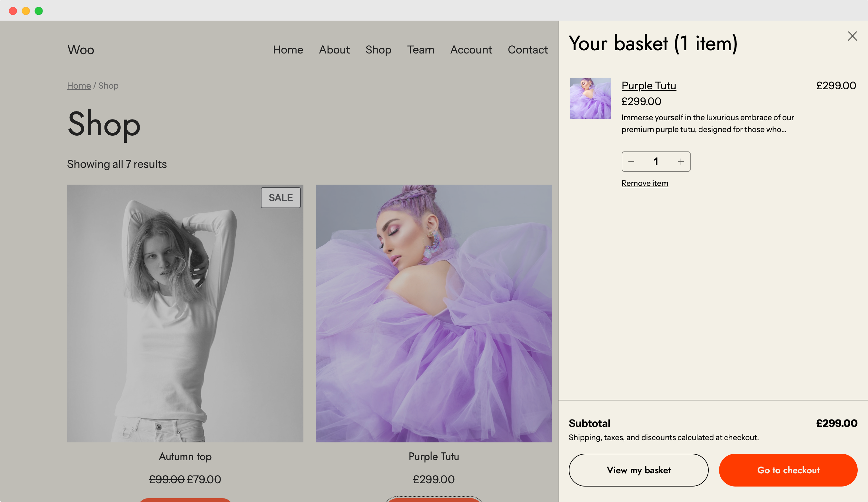Click the Purple Tutu description text in basket

(x=707, y=123)
